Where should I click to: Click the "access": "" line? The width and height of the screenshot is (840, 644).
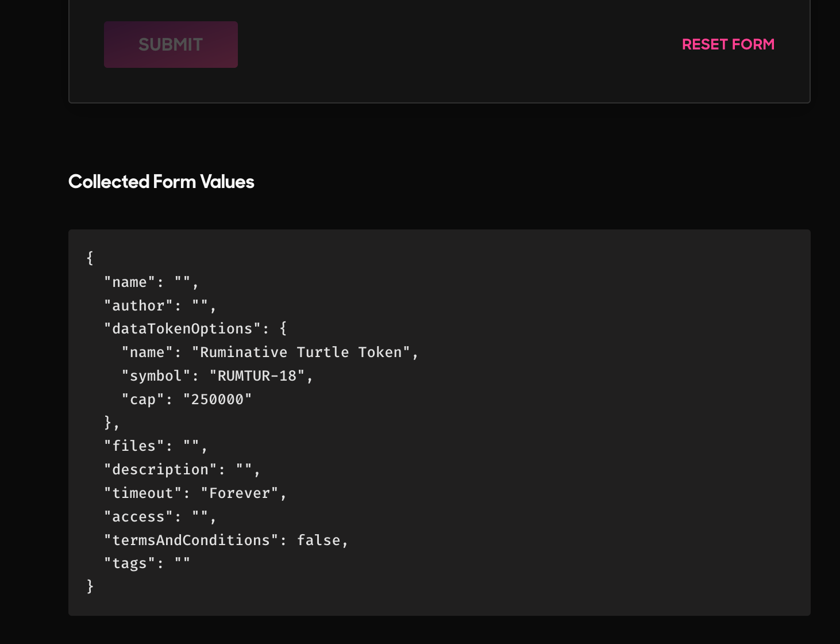[x=160, y=517]
